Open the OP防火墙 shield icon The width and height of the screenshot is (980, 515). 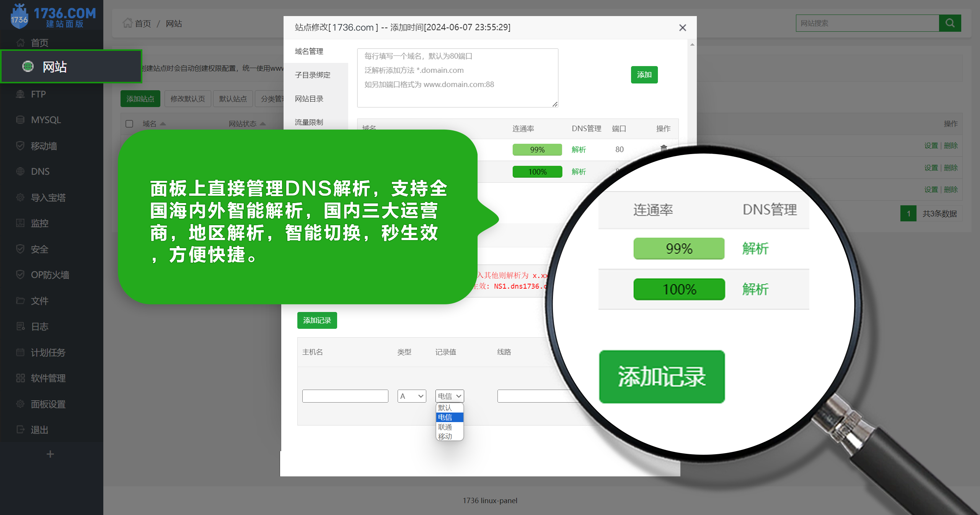20,275
